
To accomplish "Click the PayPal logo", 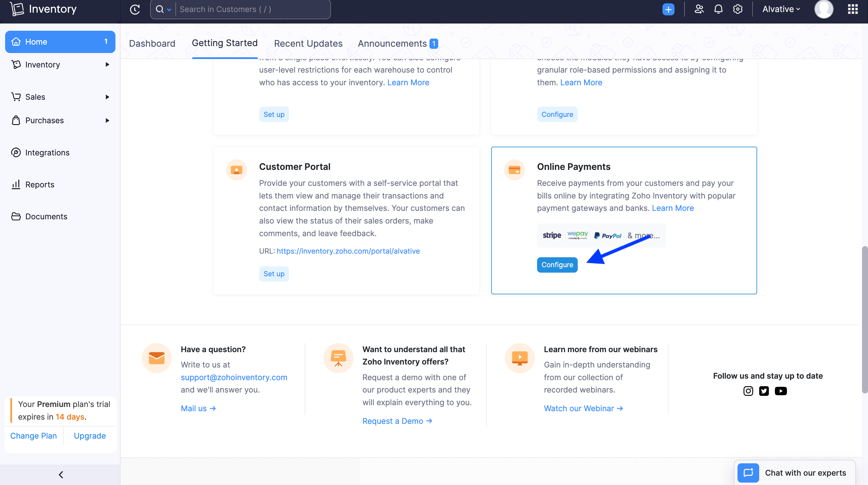I will 608,236.
